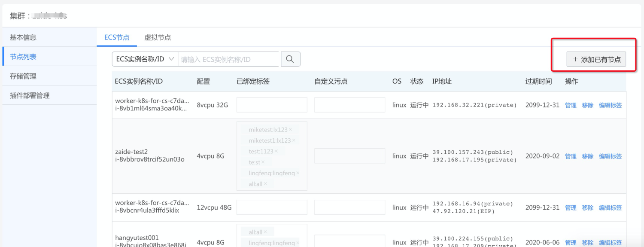Click 移除 for the 12vcpu 48G node

[x=588, y=207]
